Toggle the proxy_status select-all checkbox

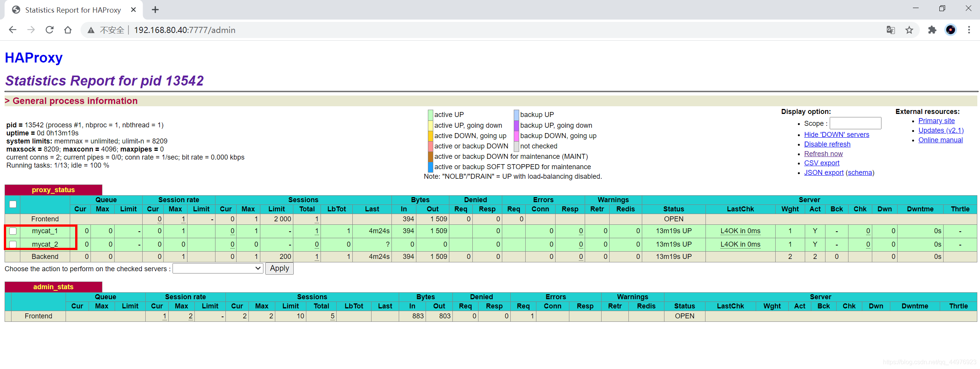coord(13,204)
